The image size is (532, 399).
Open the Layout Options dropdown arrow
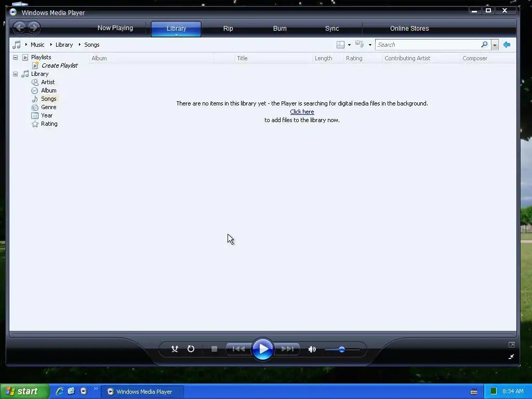[x=349, y=45]
